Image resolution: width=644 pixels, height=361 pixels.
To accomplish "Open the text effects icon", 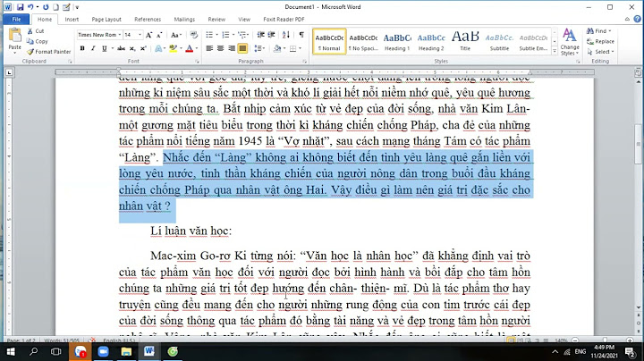I will point(158,48).
